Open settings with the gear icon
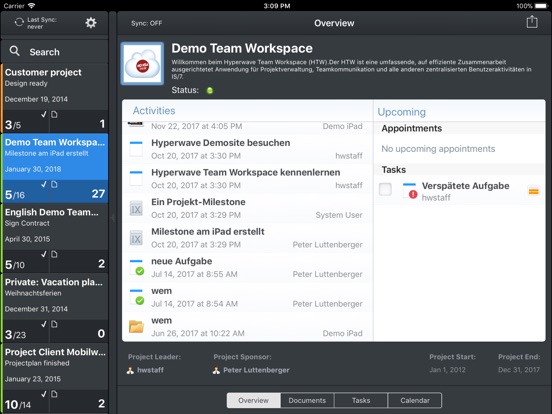This screenshot has height=414, width=552. click(x=91, y=23)
